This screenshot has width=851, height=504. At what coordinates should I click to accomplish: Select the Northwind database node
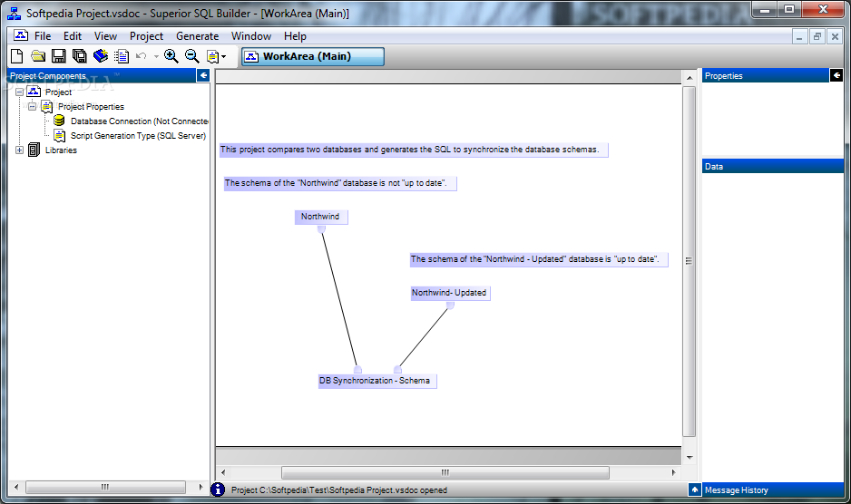pyautogui.click(x=321, y=217)
